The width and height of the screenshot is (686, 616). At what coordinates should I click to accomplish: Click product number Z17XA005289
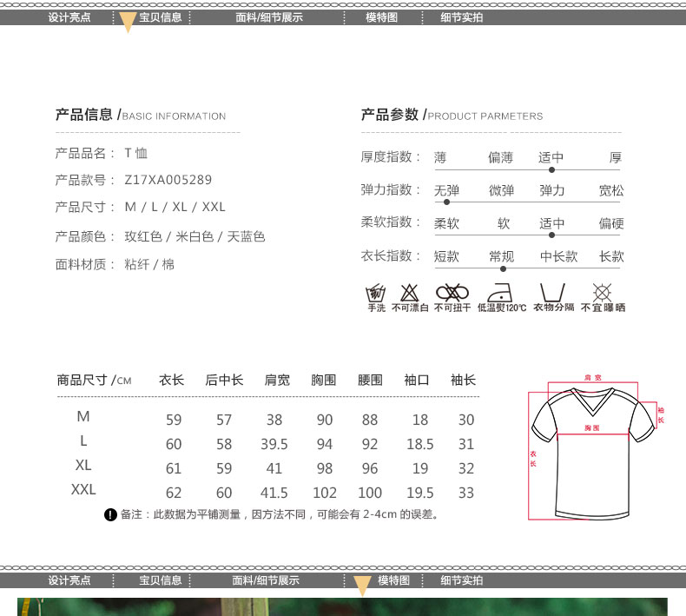[168, 180]
